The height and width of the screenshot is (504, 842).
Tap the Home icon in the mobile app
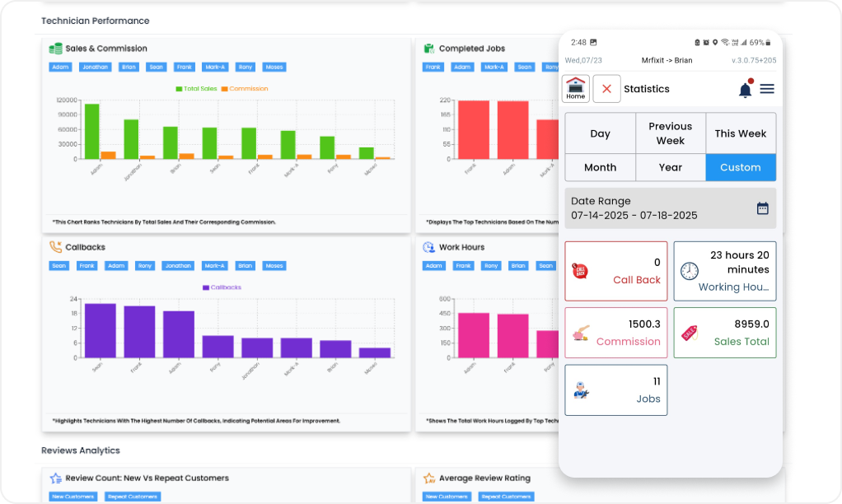tap(576, 88)
